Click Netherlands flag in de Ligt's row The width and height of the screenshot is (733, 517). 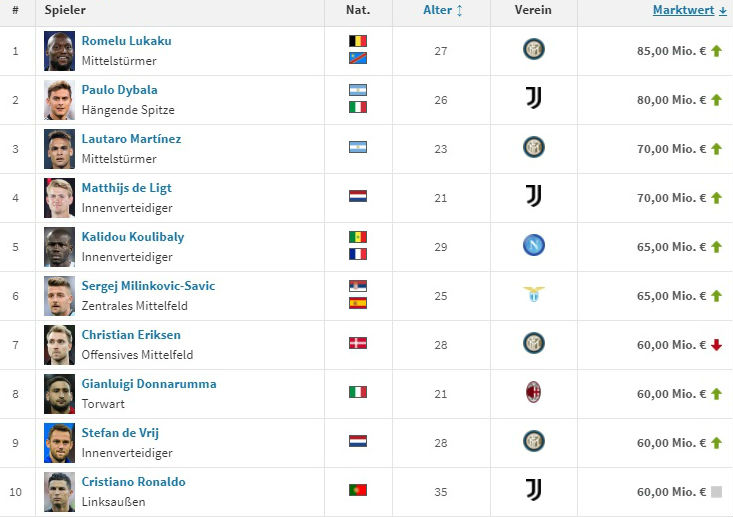[x=357, y=197]
